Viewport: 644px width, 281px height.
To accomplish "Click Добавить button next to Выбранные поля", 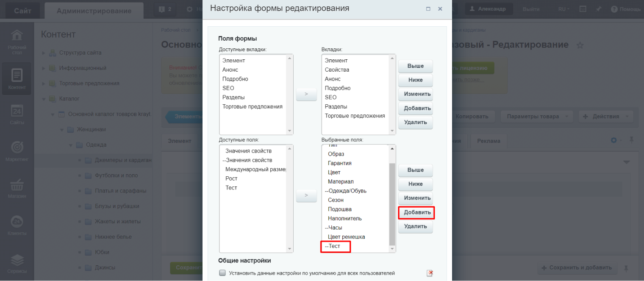I will coord(416,212).
